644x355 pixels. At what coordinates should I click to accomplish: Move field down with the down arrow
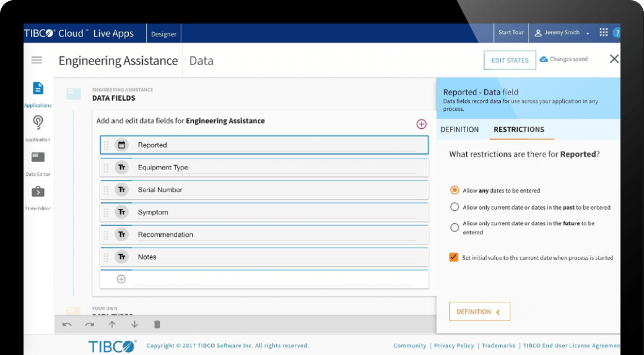point(134,325)
